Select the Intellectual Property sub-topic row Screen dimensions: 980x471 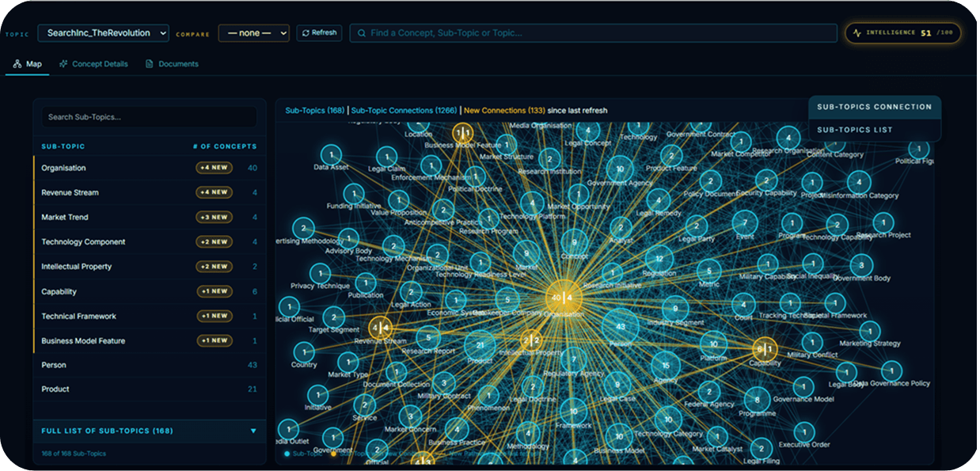click(150, 267)
